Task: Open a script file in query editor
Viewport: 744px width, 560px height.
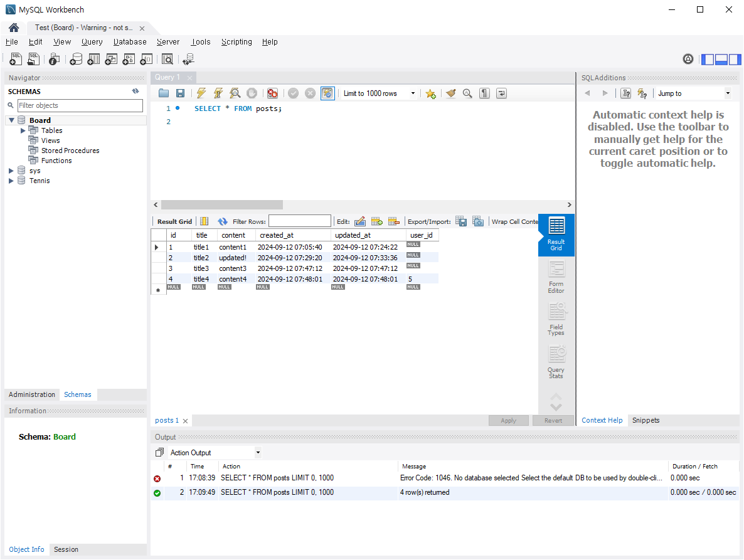Action: tap(164, 93)
